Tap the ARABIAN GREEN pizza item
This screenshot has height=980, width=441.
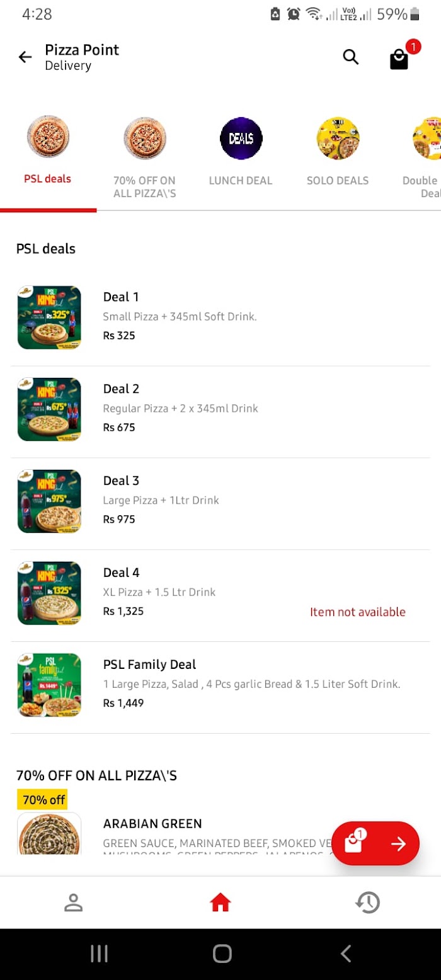tap(220, 833)
